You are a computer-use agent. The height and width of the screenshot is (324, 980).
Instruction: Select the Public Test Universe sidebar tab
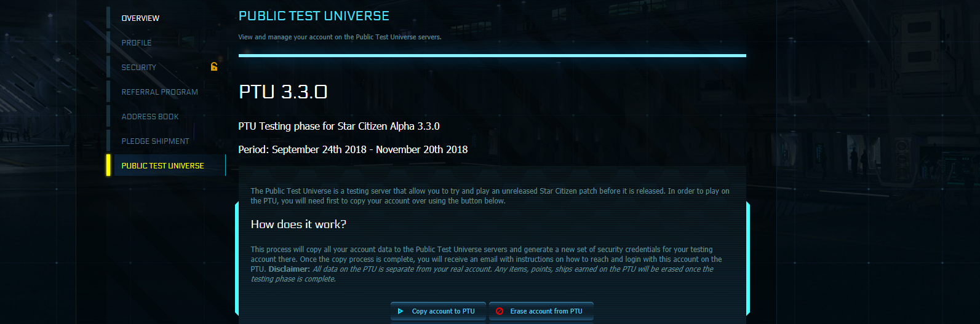[x=163, y=166]
